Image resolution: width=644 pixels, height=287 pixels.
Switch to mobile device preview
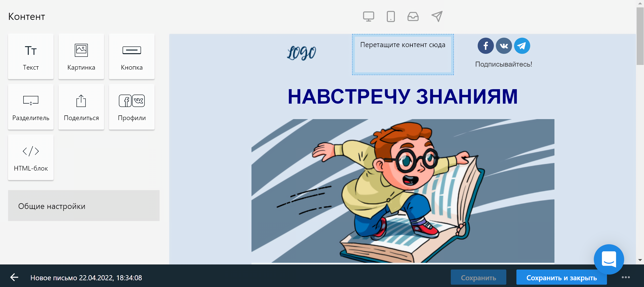tap(391, 17)
